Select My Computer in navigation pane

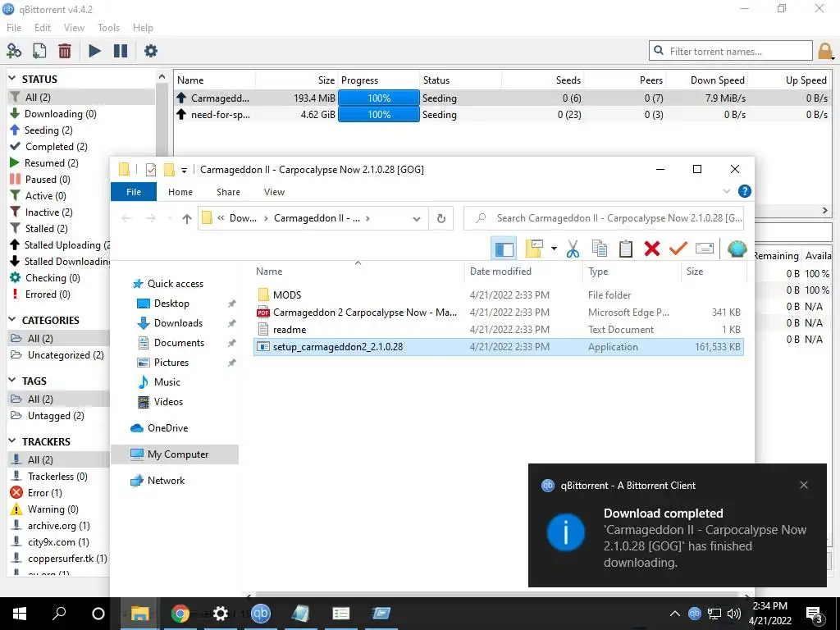tap(175, 454)
